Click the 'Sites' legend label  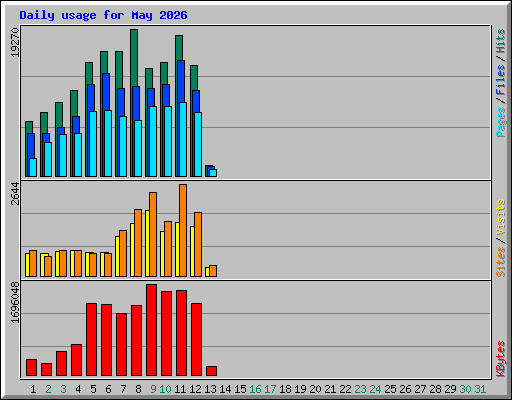point(501,262)
